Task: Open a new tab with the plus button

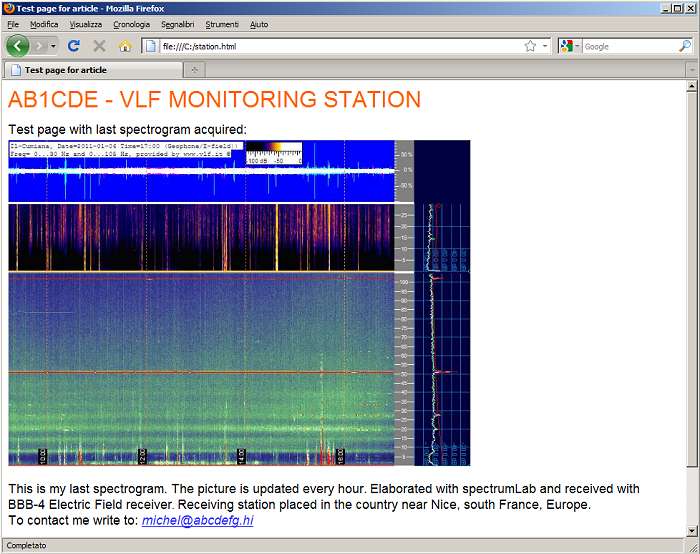Action: (x=195, y=70)
